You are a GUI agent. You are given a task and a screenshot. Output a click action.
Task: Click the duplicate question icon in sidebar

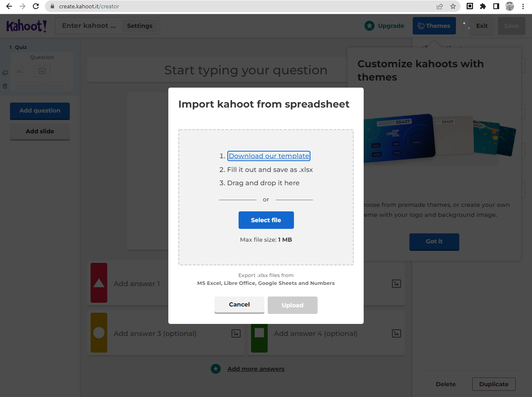[5, 73]
